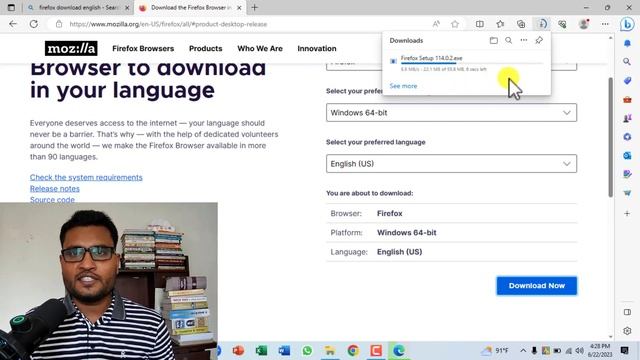
Task: Click the Download Now button
Action: (x=536, y=286)
